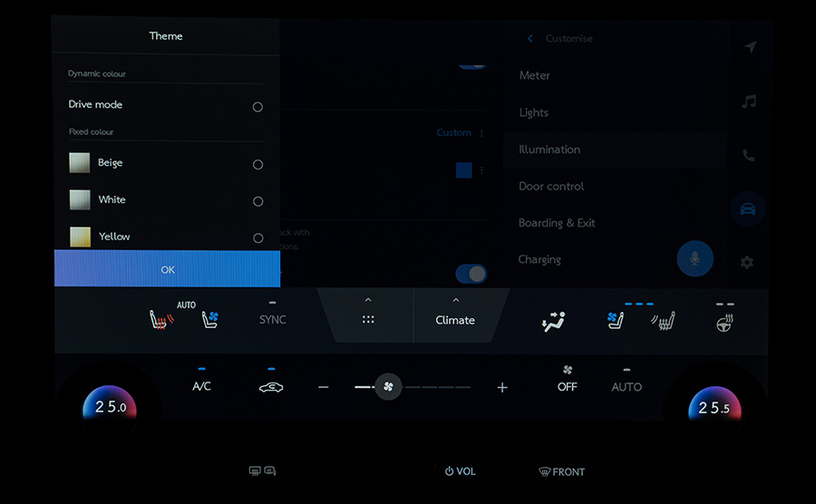Screen dimensions: 816x504
Task: Turn on heated steering wheel
Action: (724, 323)
